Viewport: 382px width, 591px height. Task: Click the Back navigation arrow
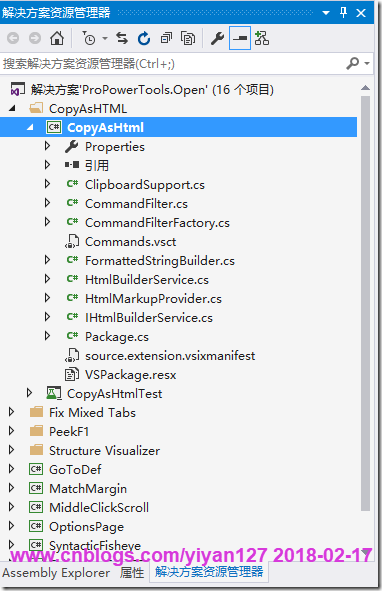[x=13, y=38]
